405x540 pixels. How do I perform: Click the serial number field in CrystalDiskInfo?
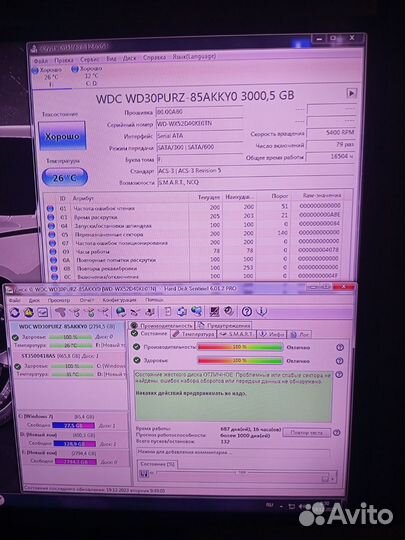click(199, 123)
